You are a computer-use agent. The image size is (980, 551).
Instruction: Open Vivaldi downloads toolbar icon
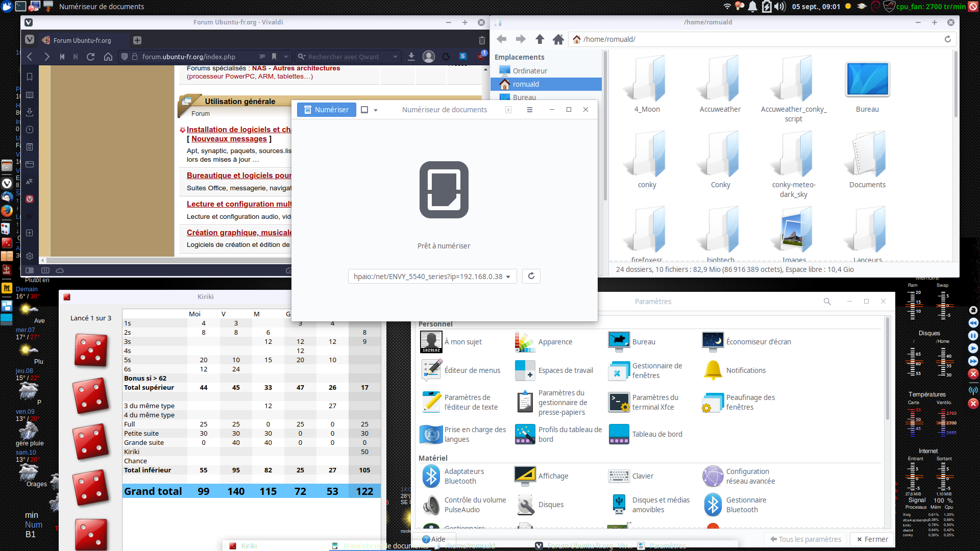click(411, 57)
